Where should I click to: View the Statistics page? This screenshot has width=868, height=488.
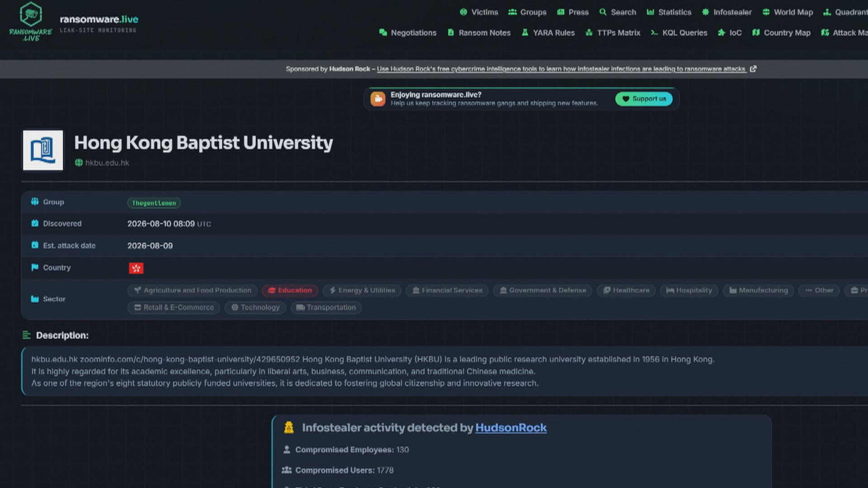pos(669,12)
